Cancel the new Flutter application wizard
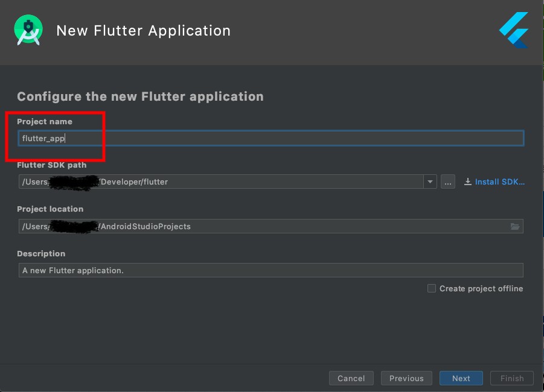The width and height of the screenshot is (544, 392). pyautogui.click(x=351, y=378)
